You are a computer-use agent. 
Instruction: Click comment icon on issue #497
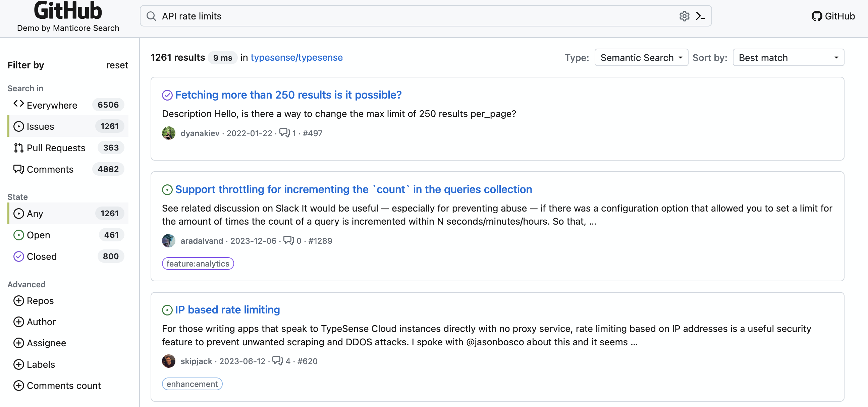click(285, 133)
